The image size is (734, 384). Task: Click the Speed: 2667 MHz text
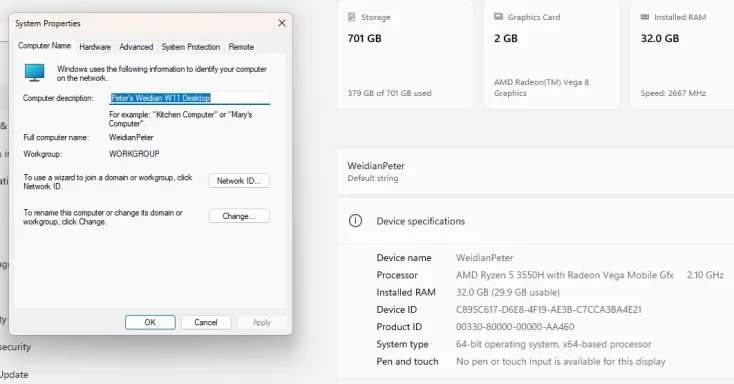[673, 93]
